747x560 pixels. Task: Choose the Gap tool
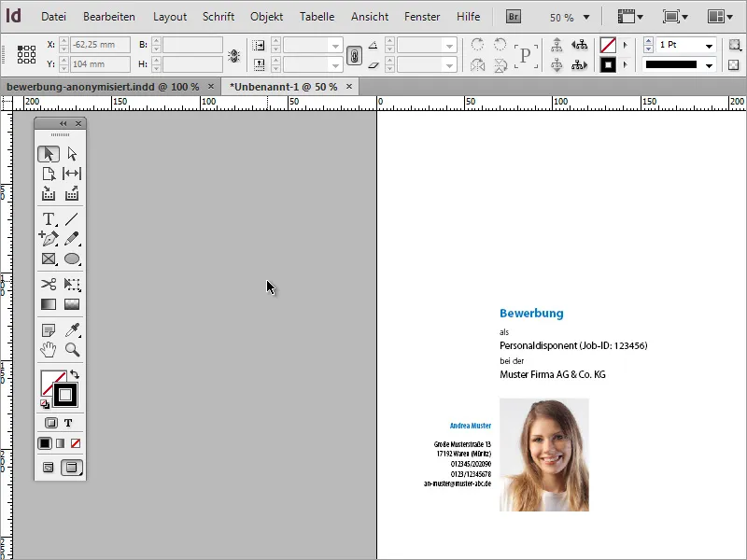pyautogui.click(x=72, y=174)
